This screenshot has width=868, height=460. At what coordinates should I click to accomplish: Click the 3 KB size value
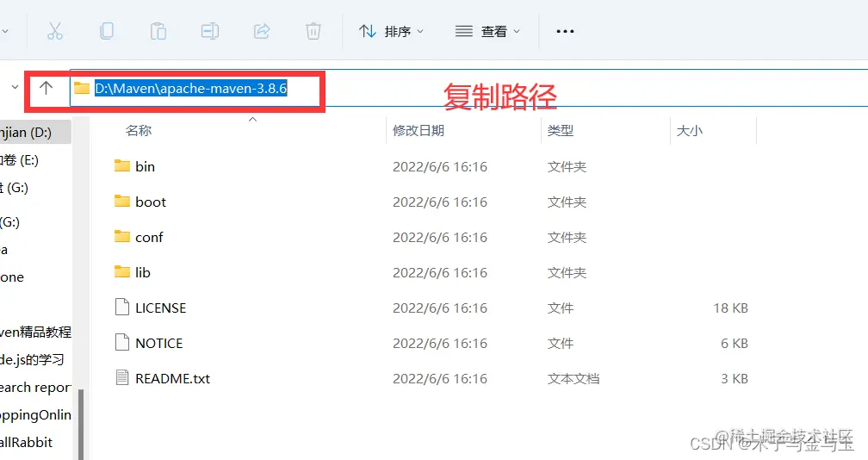(734, 379)
